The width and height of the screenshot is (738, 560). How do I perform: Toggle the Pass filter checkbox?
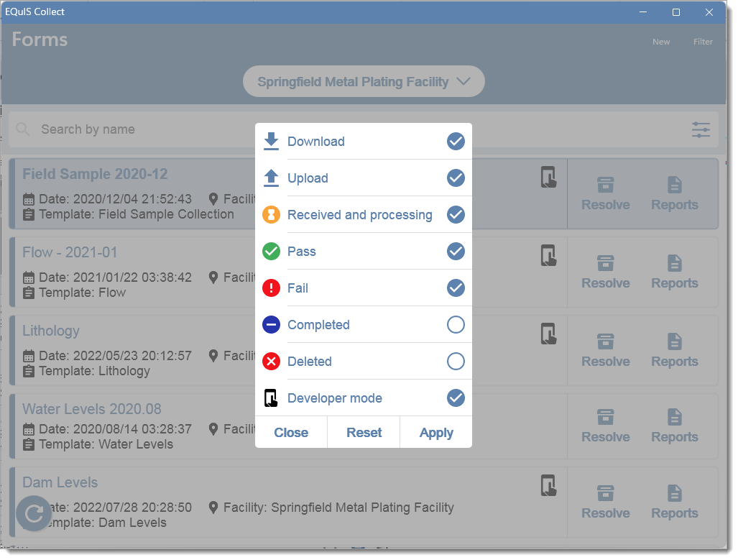(456, 252)
